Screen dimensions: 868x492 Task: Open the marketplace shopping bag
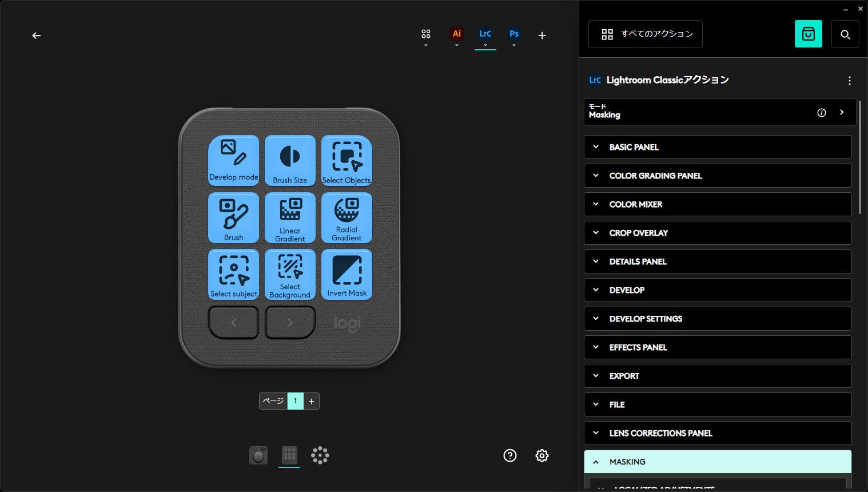pyautogui.click(x=809, y=34)
